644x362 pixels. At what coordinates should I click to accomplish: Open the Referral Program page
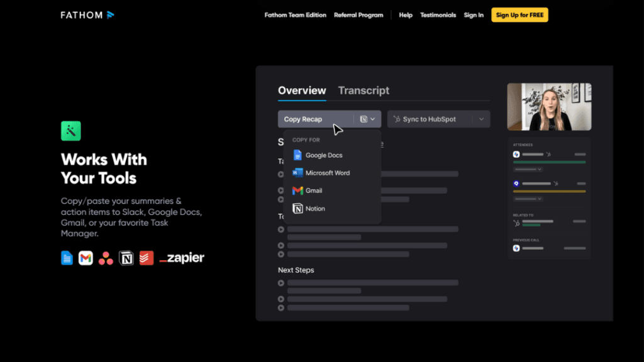click(x=358, y=15)
